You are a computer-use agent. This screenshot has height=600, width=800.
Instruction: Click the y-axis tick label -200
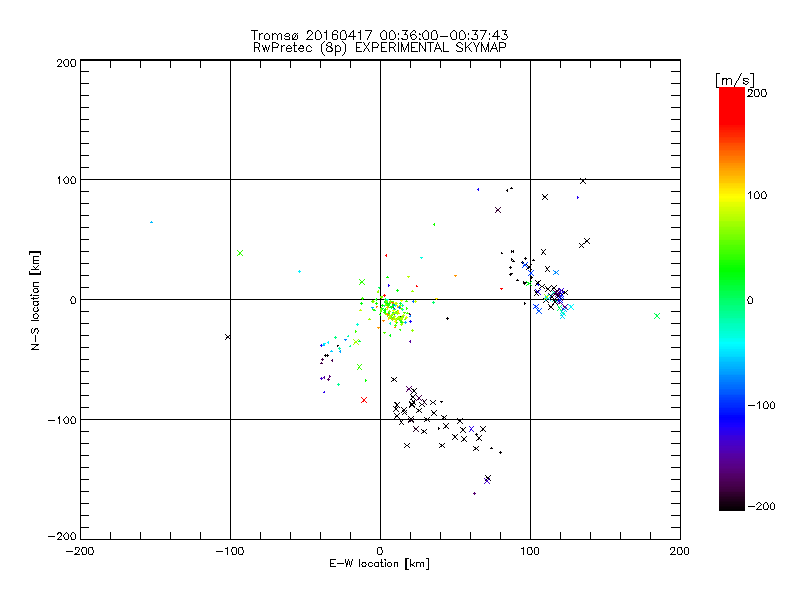(62, 536)
